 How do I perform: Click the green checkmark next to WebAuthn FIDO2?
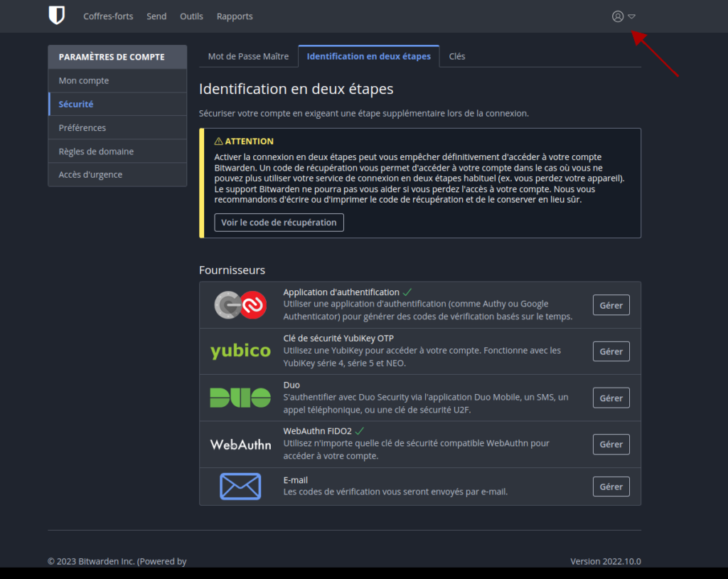(x=359, y=431)
